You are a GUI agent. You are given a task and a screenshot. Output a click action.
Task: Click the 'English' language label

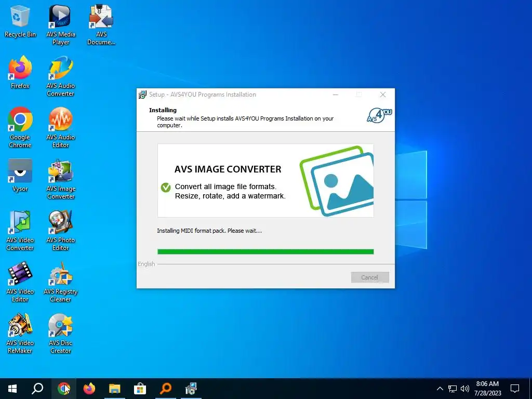tap(146, 264)
